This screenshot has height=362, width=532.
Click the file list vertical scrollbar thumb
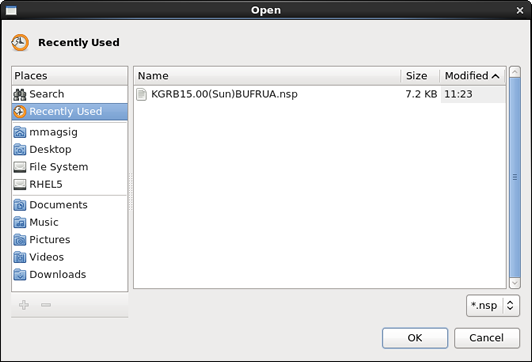pyautogui.click(x=515, y=177)
